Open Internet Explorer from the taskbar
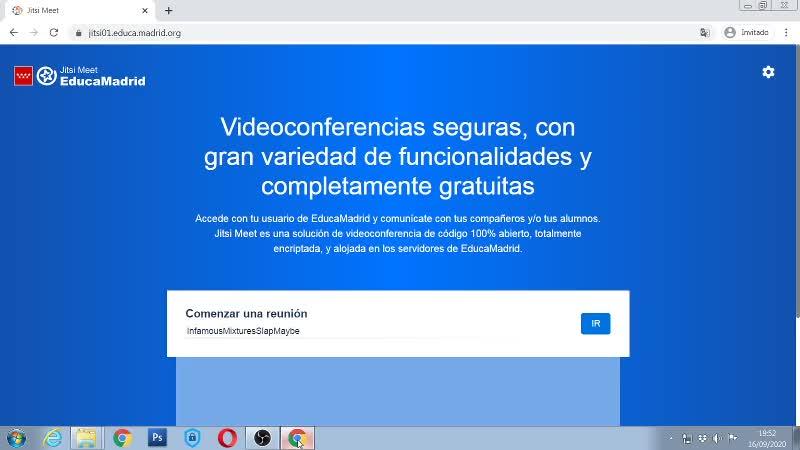The width and height of the screenshot is (800, 450). point(53,438)
